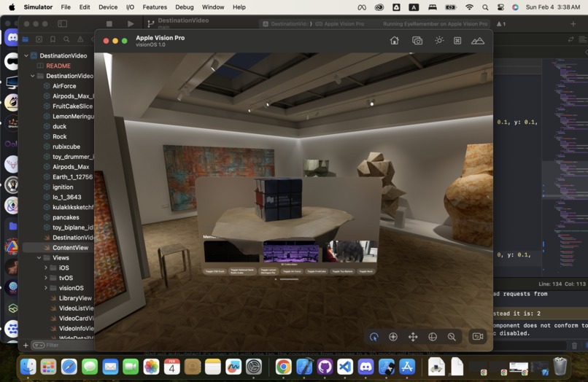The height and width of the screenshot is (382, 588).
Task: Add a new editor tab with plus
Action: (573, 24)
